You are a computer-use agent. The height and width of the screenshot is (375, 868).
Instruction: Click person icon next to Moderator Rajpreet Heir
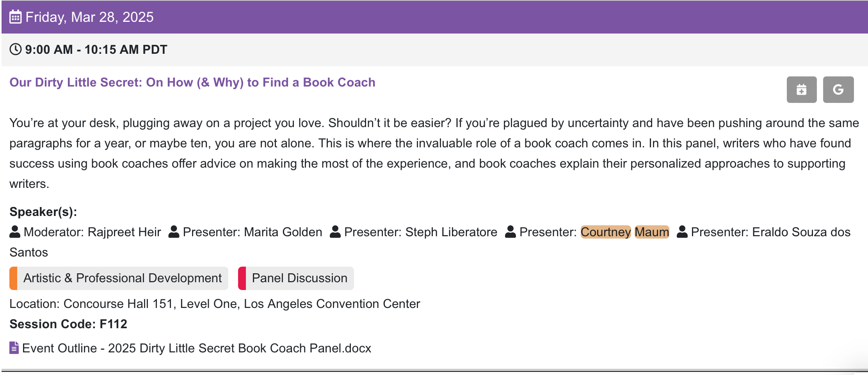pos(15,232)
